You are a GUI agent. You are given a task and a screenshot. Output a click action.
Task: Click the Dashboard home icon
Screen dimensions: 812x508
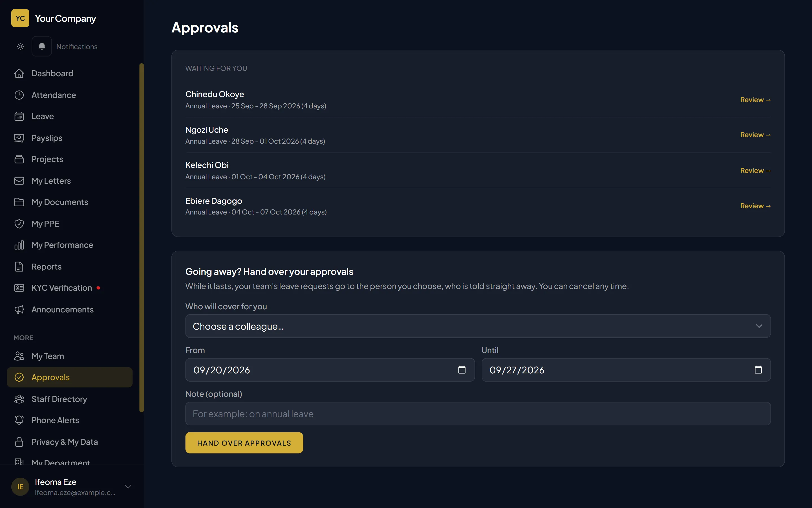pyautogui.click(x=19, y=73)
